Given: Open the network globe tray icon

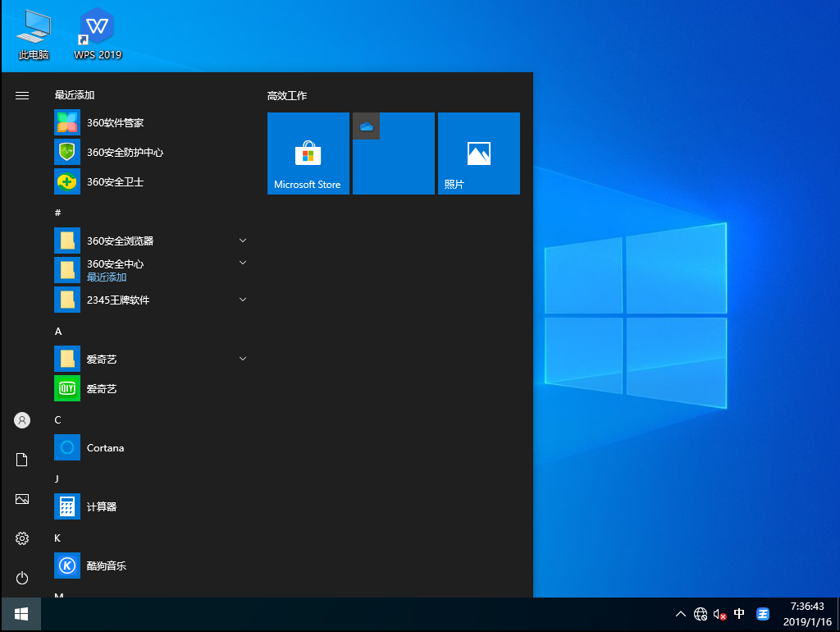Looking at the screenshot, I should coord(701,614).
